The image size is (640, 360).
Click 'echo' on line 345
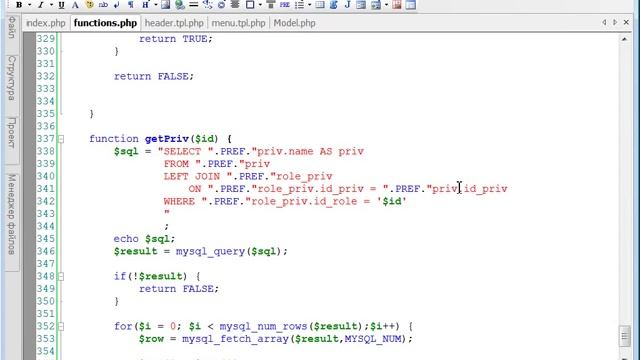pyautogui.click(x=126, y=239)
